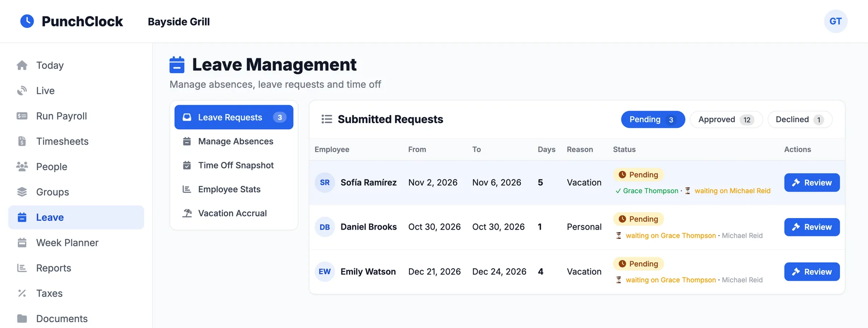Click the From column header

coord(417,150)
